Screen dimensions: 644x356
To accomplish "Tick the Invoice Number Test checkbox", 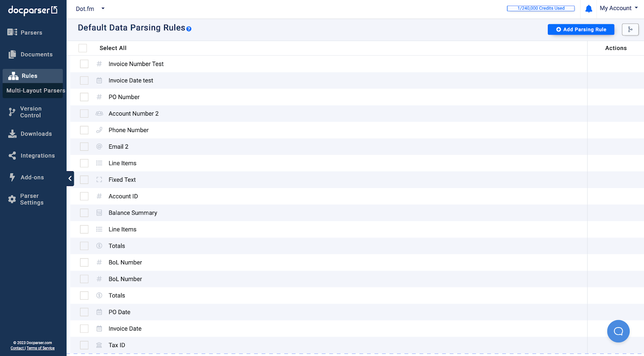I will [x=84, y=64].
